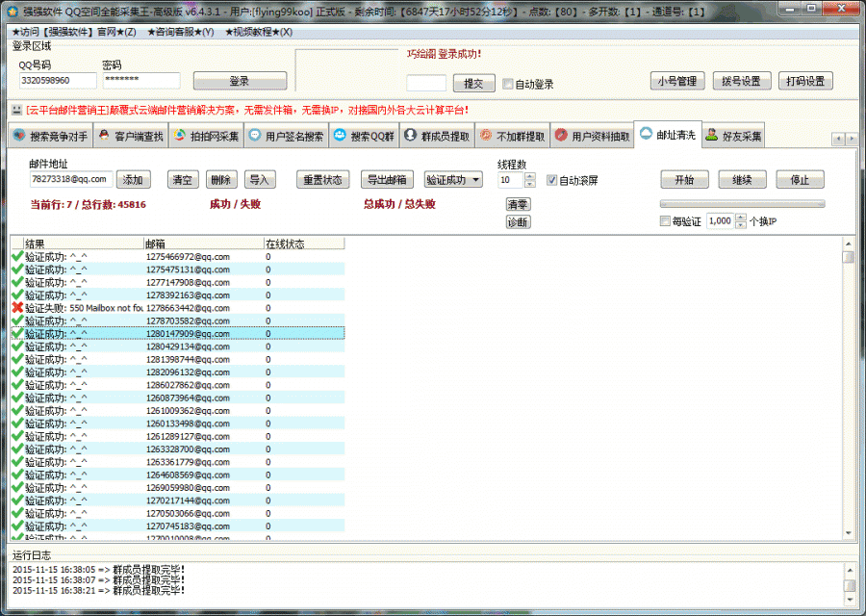The width and height of the screenshot is (866, 616).
Task: Click green check icon of row 1275466972@qq.com
Action: [x=17, y=256]
